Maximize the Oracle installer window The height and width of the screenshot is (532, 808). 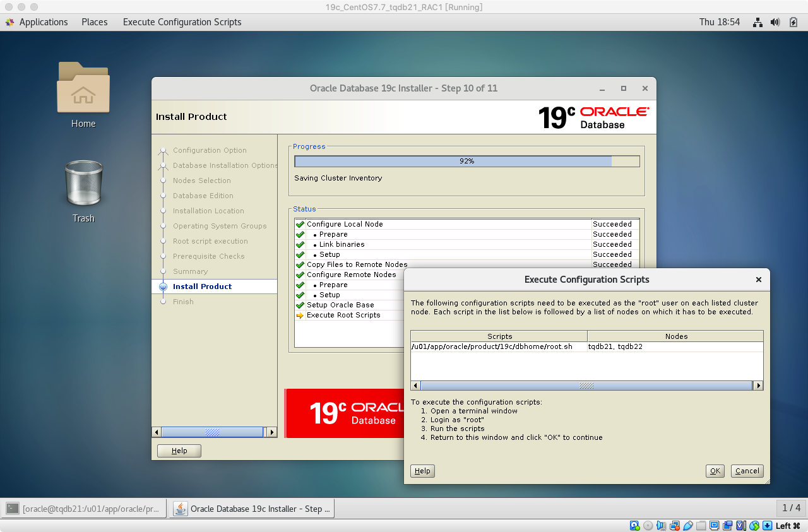click(x=624, y=88)
